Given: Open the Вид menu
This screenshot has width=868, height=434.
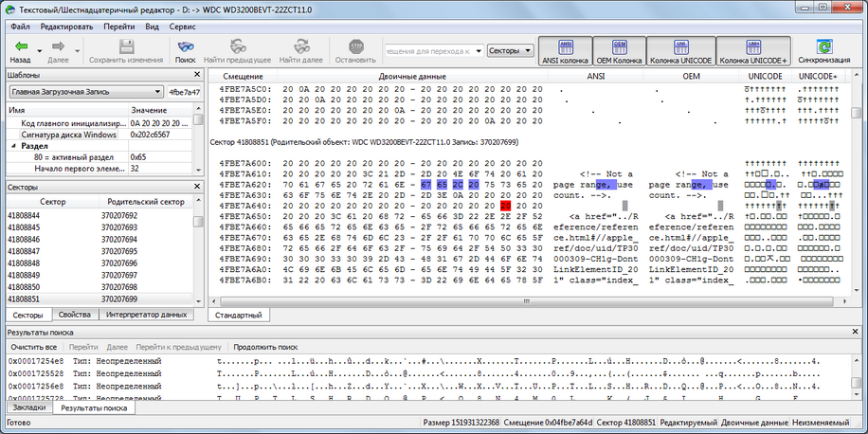Looking at the screenshot, I should (153, 26).
